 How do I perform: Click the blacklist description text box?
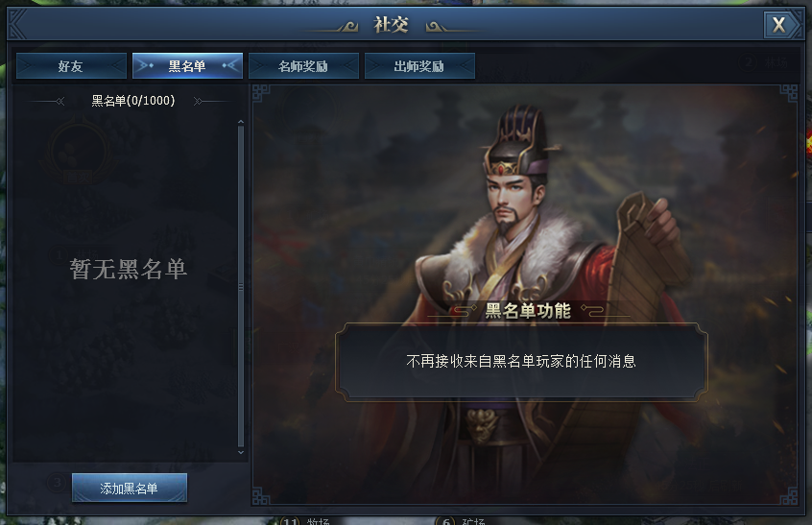pos(521,362)
